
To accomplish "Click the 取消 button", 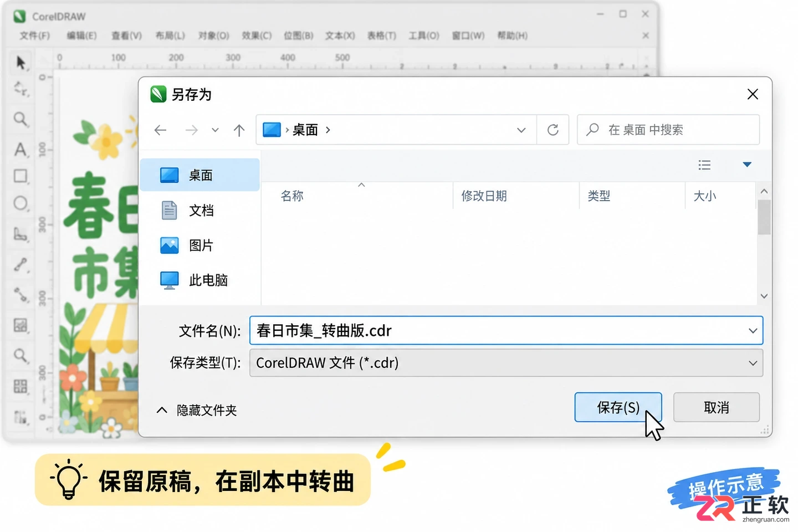I will pyautogui.click(x=717, y=407).
